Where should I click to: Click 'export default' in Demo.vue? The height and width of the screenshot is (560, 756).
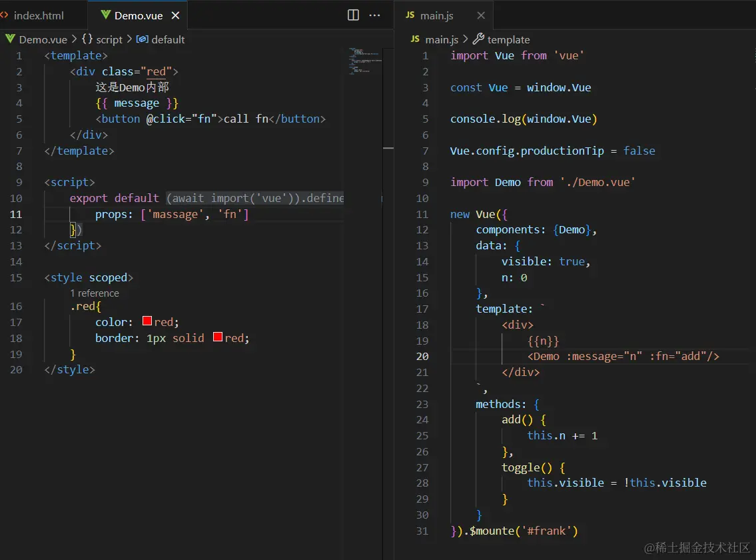[x=115, y=199]
